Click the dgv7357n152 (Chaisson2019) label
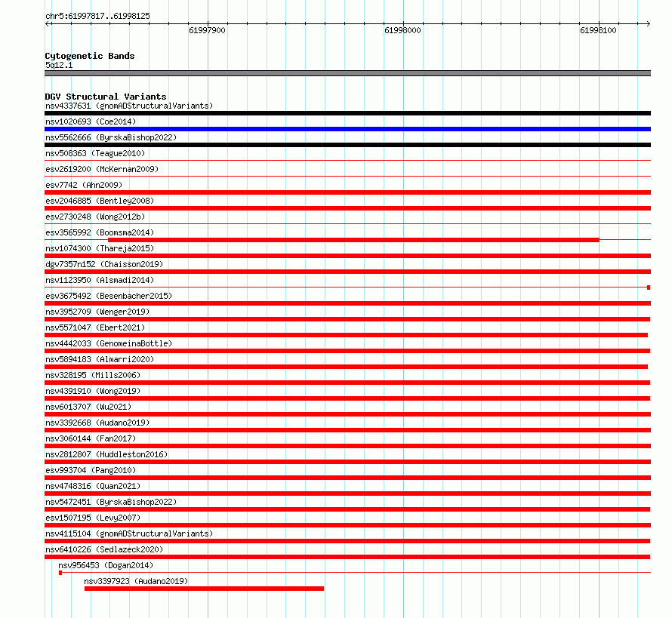The image size is (672, 618). pyautogui.click(x=104, y=264)
